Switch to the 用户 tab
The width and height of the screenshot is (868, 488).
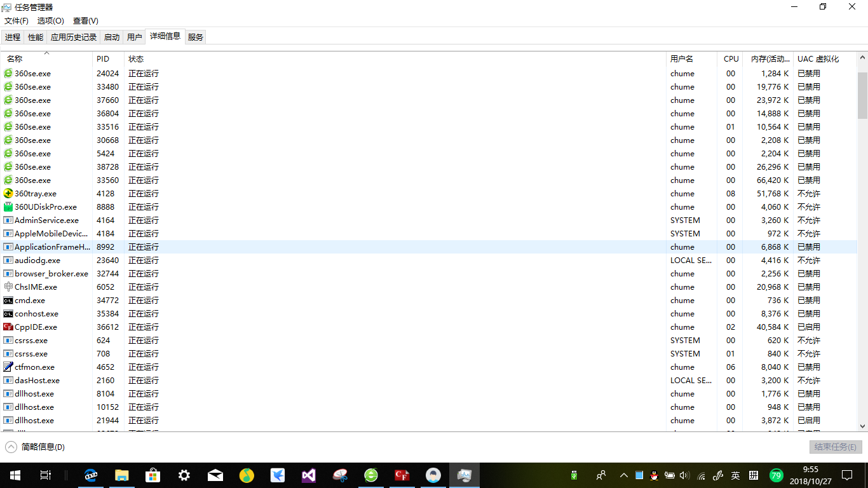tap(135, 37)
